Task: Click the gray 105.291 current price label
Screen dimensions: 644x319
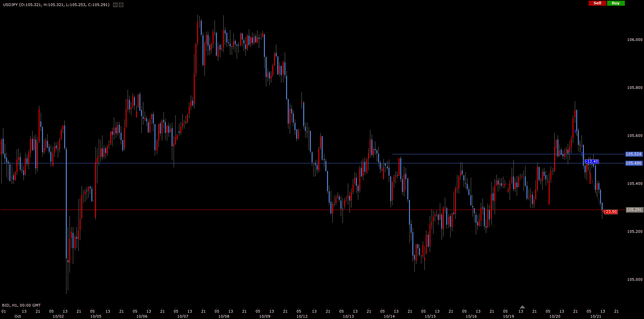Action: (634, 210)
